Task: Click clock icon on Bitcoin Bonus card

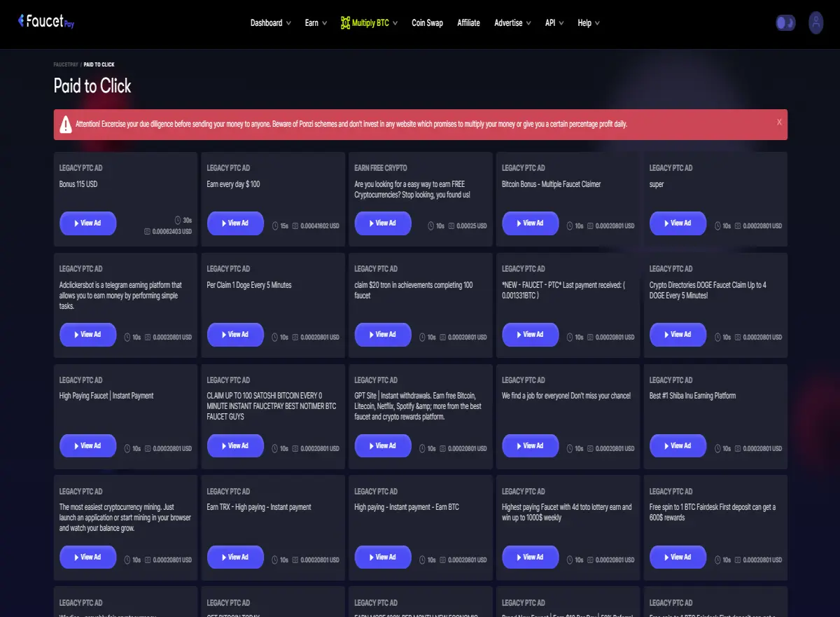Action: click(570, 226)
